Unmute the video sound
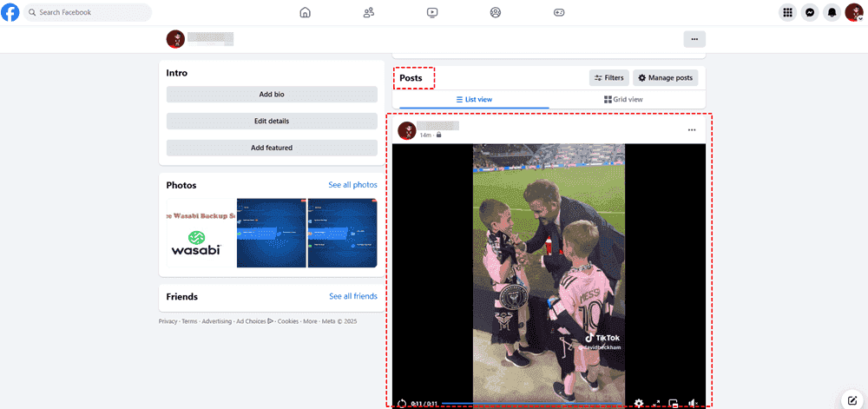 pos(692,404)
